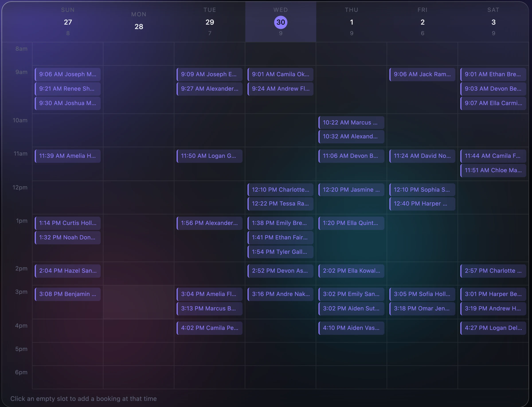Open the 9:21 AM Renee Sh... booking
This screenshot has width=532, height=407.
pos(68,89)
